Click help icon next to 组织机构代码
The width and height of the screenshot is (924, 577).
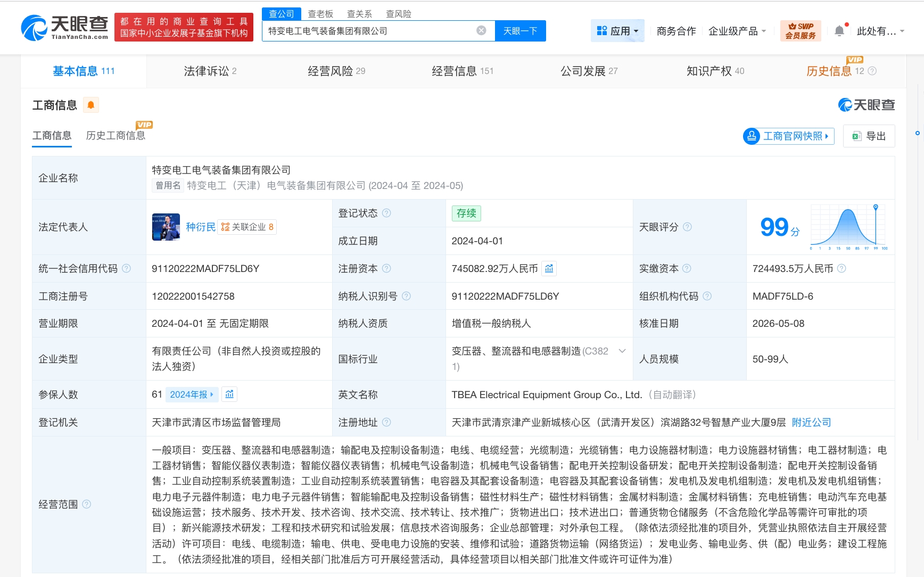pos(707,296)
